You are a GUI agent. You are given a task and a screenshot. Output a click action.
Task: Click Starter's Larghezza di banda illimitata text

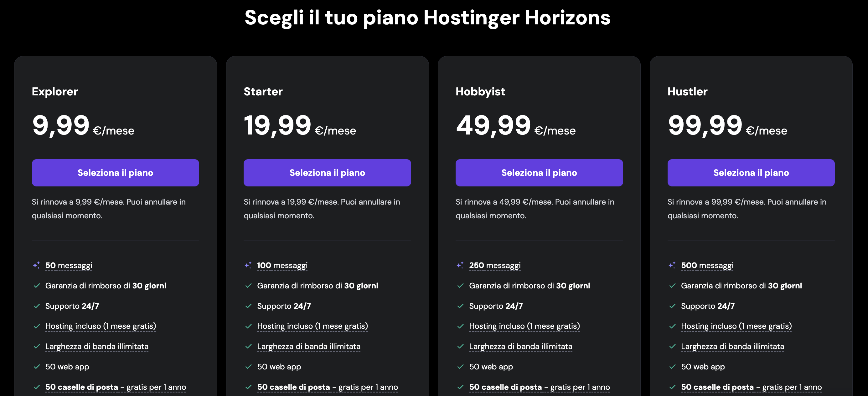coord(308,346)
